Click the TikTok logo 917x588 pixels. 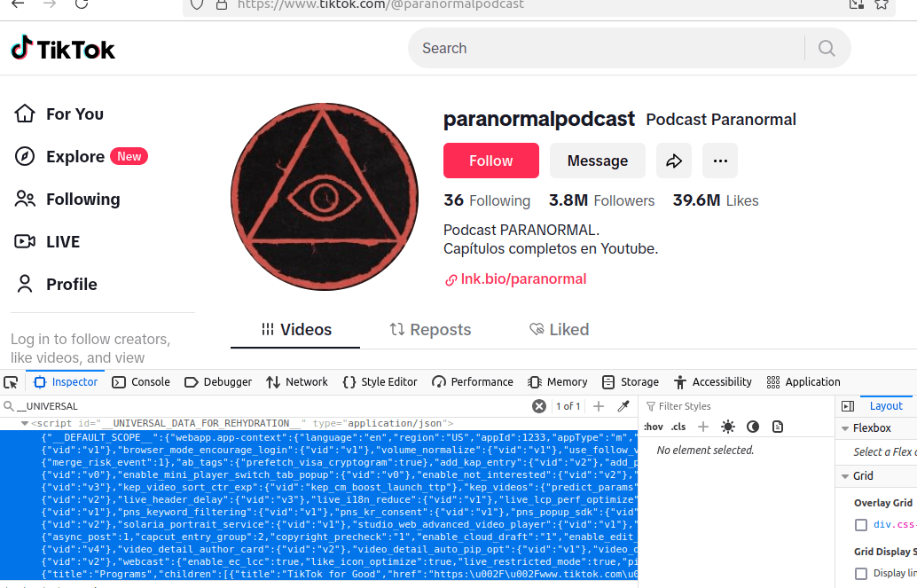point(63,49)
